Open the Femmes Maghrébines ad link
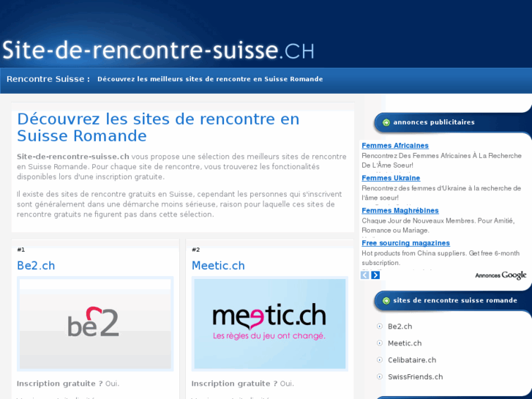This screenshot has height=399, width=532. [400, 211]
